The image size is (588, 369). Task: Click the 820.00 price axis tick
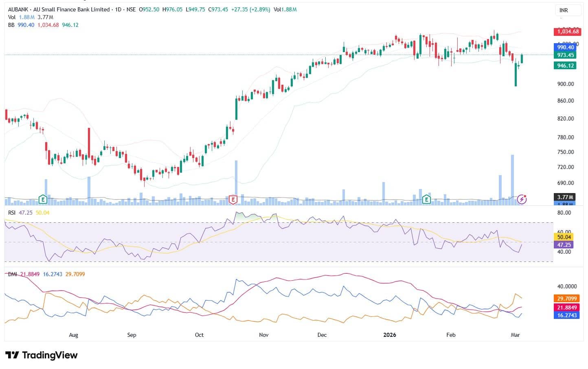566,119
